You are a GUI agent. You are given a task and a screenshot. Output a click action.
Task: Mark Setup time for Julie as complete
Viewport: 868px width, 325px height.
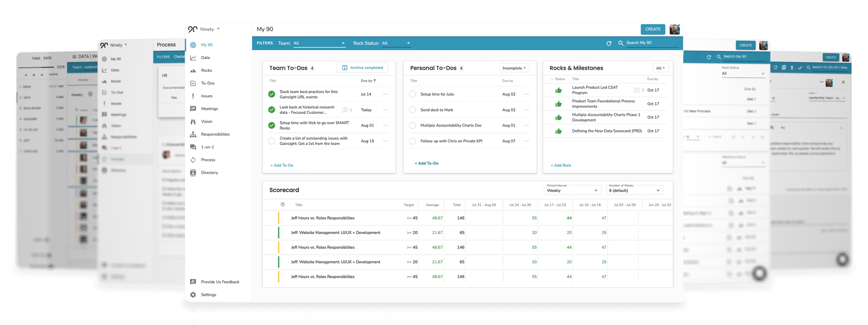pos(412,94)
